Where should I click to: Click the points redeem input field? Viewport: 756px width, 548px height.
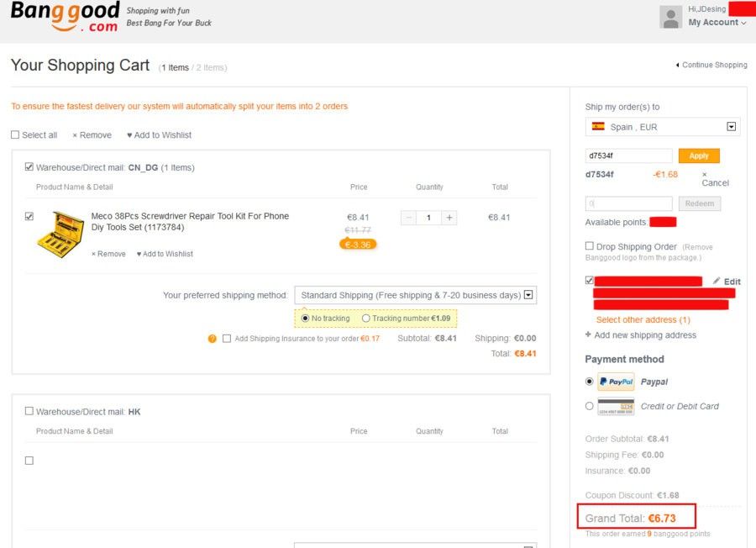[x=628, y=203]
